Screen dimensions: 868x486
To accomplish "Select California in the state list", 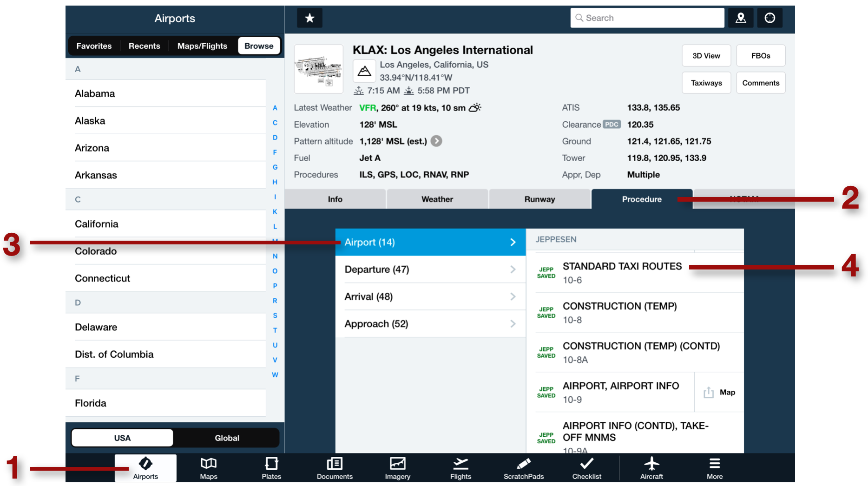I will pyautogui.click(x=165, y=224).
